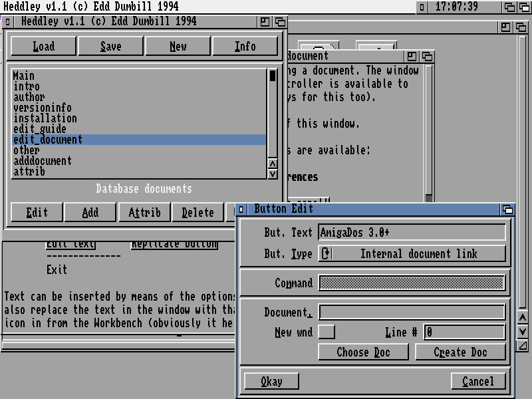Screen dimensions: 532x399
Task: Click the resize gadget of the background window
Action: [523, 346]
